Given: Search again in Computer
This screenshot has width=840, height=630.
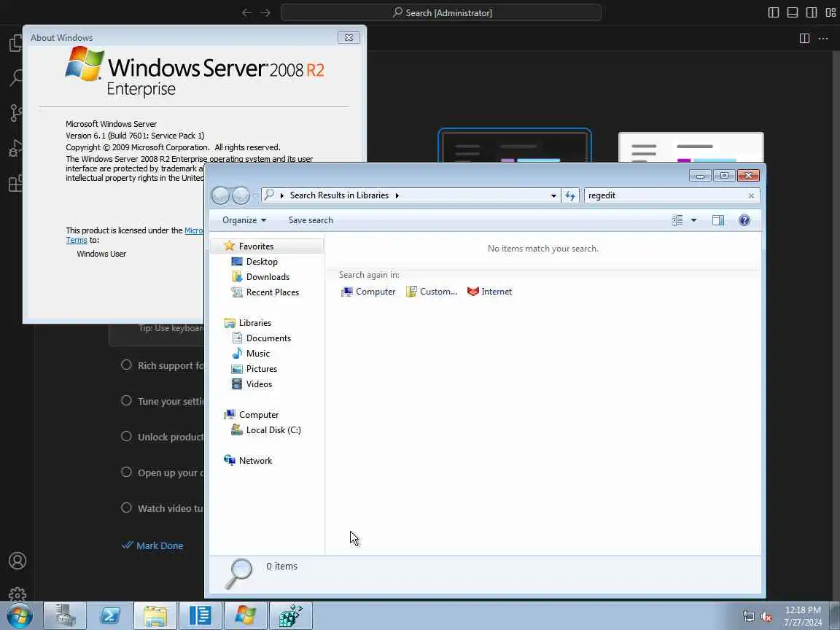Looking at the screenshot, I should 368,292.
